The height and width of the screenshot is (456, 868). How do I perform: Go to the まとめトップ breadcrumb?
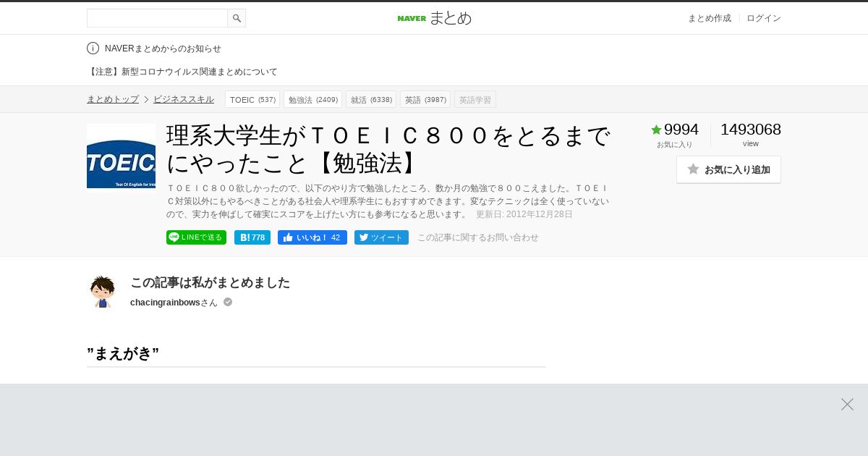(113, 99)
